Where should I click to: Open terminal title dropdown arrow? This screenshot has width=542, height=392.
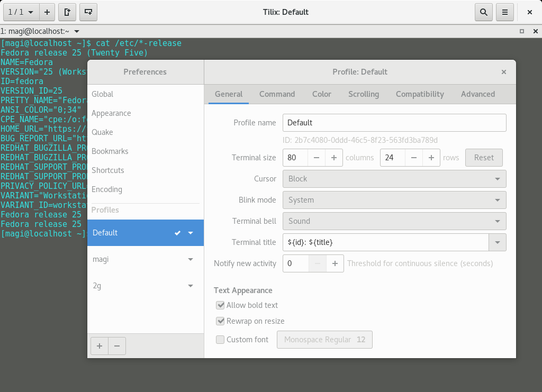click(77, 31)
